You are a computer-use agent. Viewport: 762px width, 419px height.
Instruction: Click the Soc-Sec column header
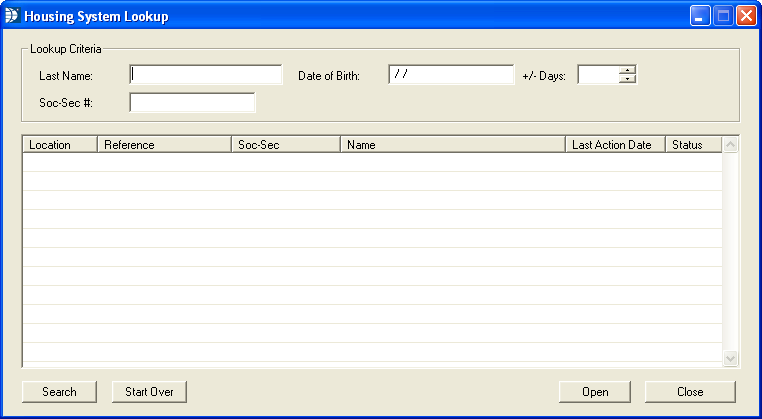click(285, 145)
